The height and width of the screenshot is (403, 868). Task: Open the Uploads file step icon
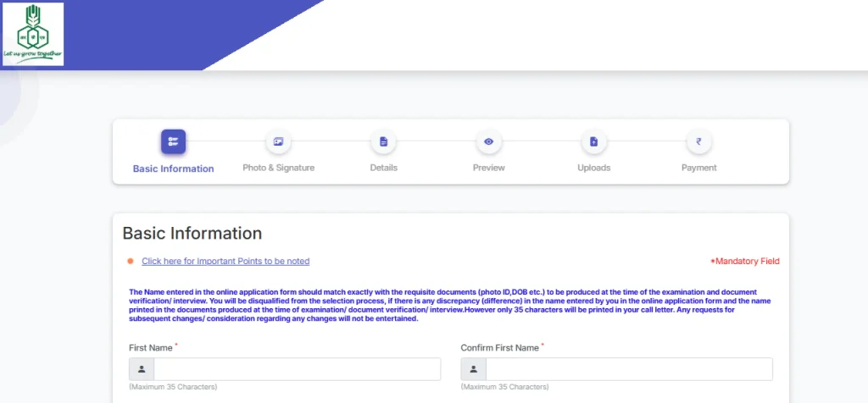click(x=593, y=141)
